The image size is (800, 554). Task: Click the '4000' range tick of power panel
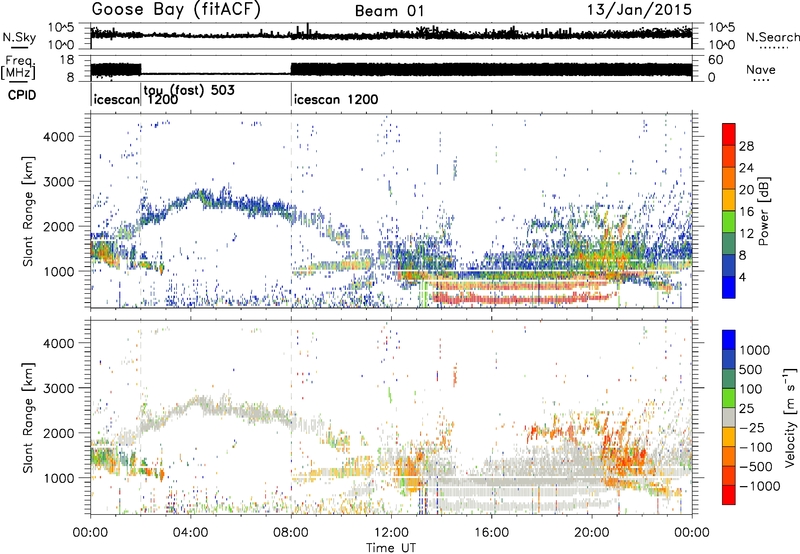click(59, 137)
